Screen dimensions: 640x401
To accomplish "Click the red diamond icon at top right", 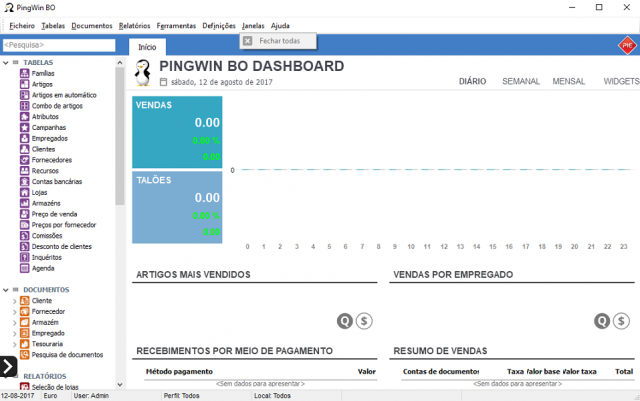I will [x=627, y=46].
